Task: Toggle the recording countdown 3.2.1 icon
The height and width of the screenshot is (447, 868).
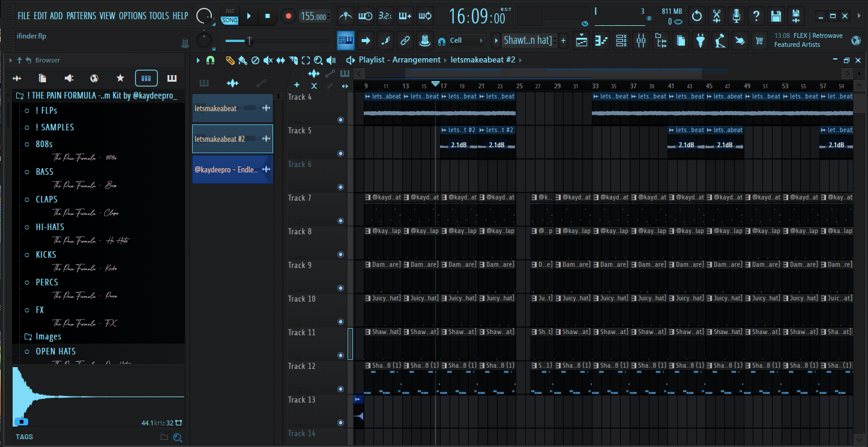Action: coord(384,15)
